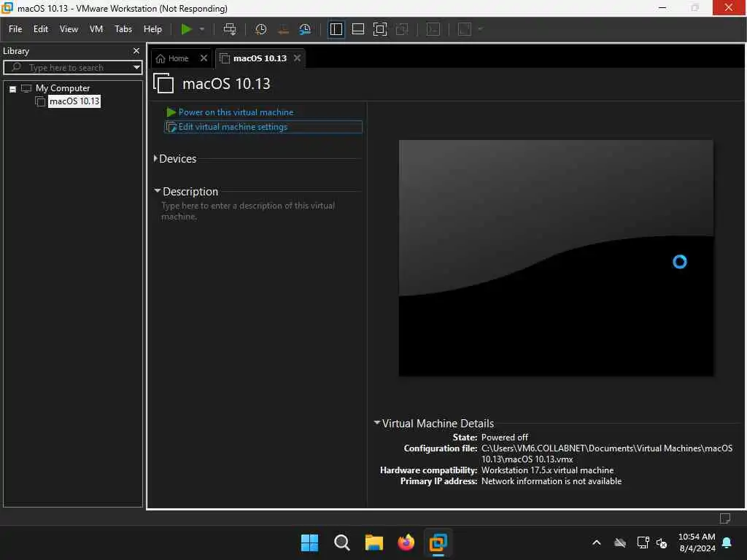
Task: Click 'Workstation 17.5.x virtual machine' text
Action: click(x=547, y=470)
